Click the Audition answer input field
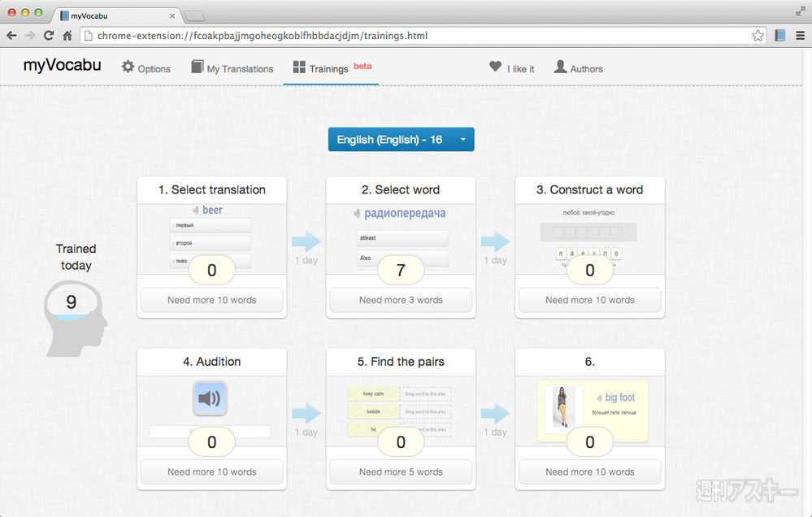 pyautogui.click(x=210, y=432)
